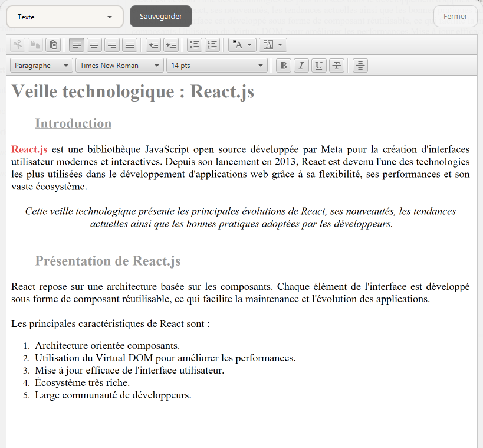The height and width of the screenshot is (448, 483).
Task: Click the Sauvegarder button
Action: coord(161,17)
